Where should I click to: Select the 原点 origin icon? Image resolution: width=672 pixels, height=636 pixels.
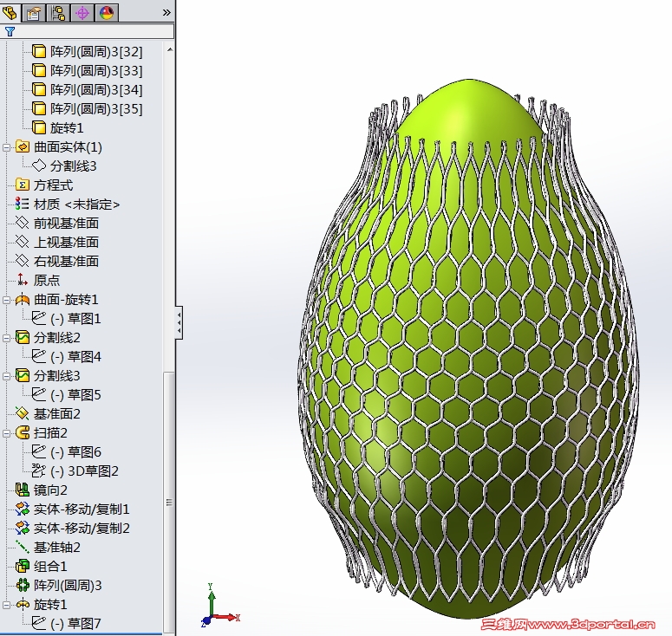pyautogui.click(x=23, y=280)
